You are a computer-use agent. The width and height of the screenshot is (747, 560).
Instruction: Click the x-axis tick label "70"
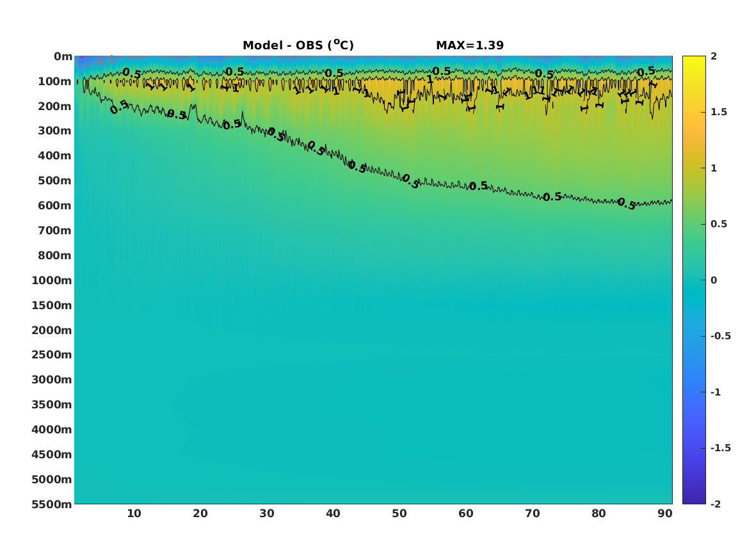coord(532,513)
